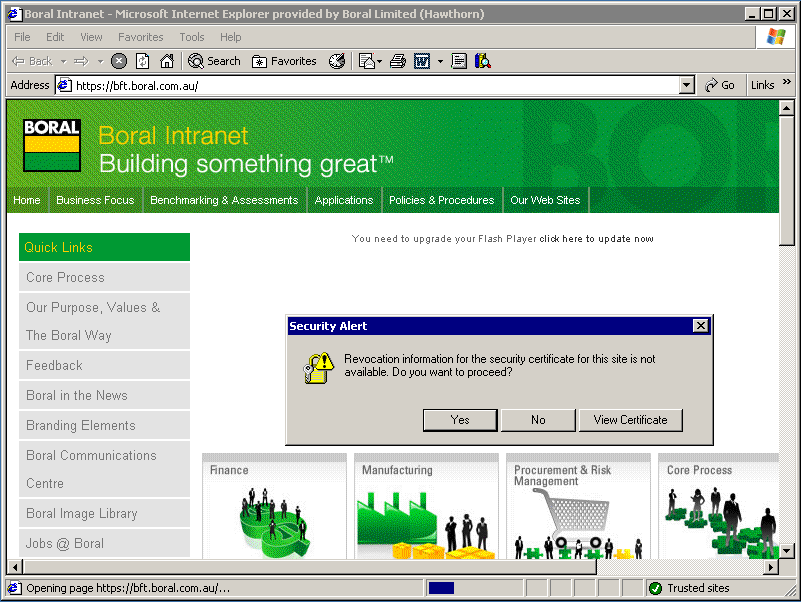The image size is (801, 602).
Task: Click the Stop loading toolbar icon
Action: pos(119,61)
